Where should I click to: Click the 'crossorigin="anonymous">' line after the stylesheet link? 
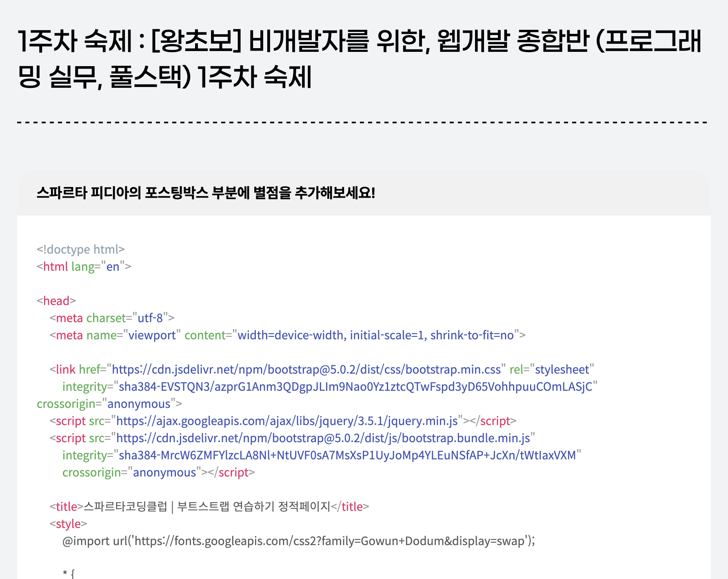(x=109, y=403)
